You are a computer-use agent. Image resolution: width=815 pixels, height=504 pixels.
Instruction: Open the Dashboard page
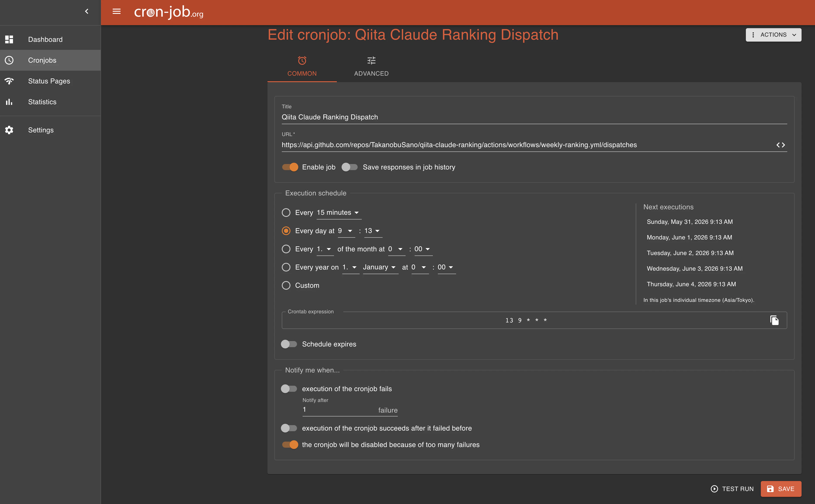tap(50, 39)
